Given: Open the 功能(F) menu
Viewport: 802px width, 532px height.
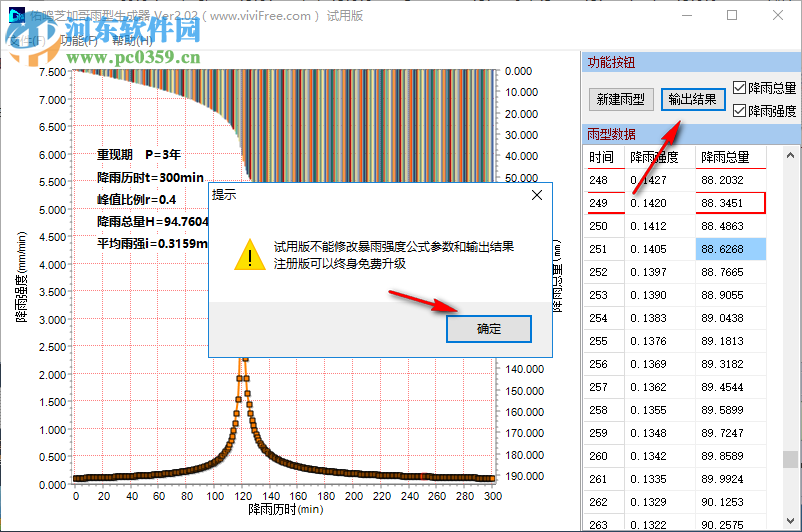Looking at the screenshot, I should pos(78,40).
